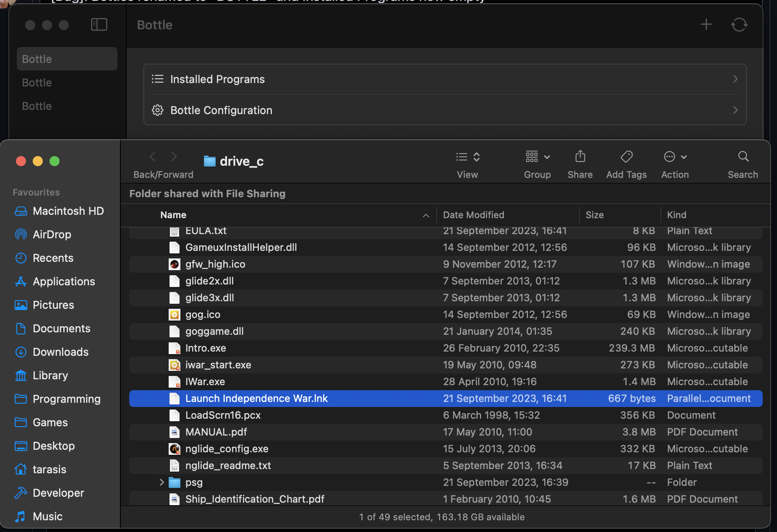
Task: Open the Action dropdown
Action: coord(675,157)
